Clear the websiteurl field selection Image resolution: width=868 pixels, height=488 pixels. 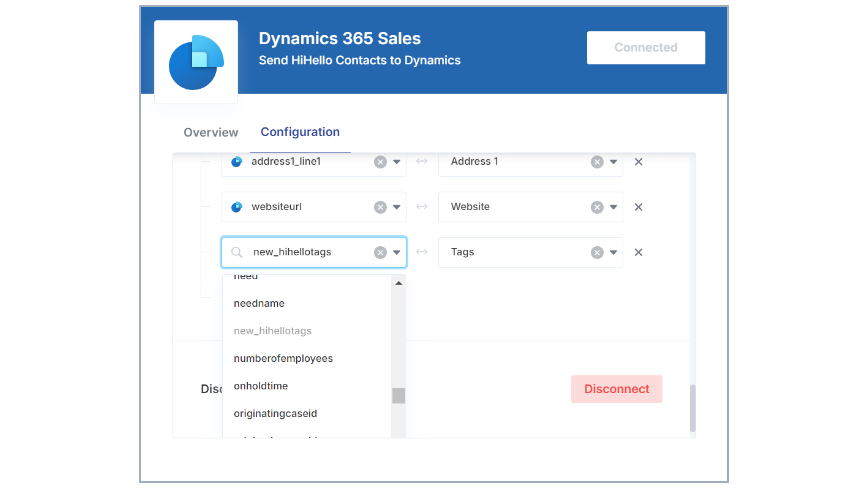point(380,207)
